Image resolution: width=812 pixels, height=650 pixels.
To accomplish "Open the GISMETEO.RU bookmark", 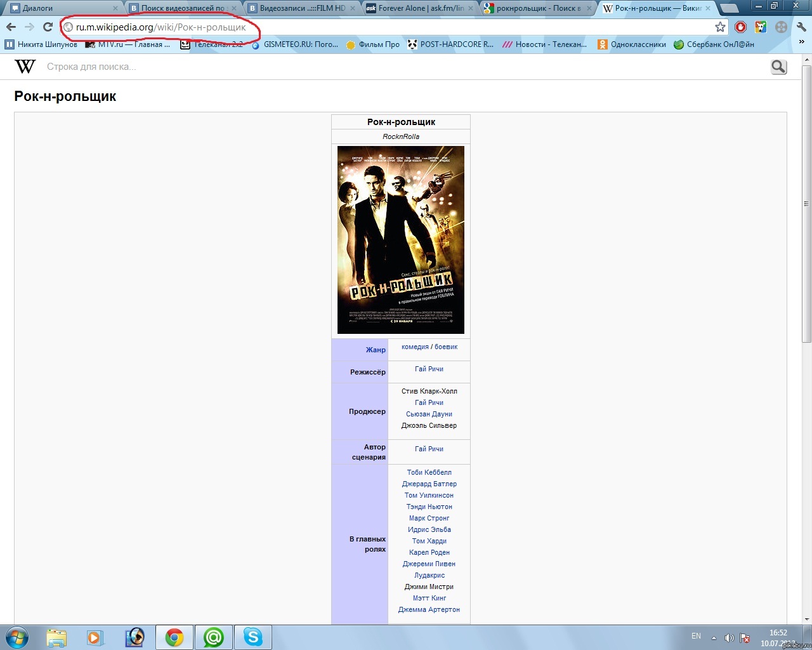I will coord(295,44).
